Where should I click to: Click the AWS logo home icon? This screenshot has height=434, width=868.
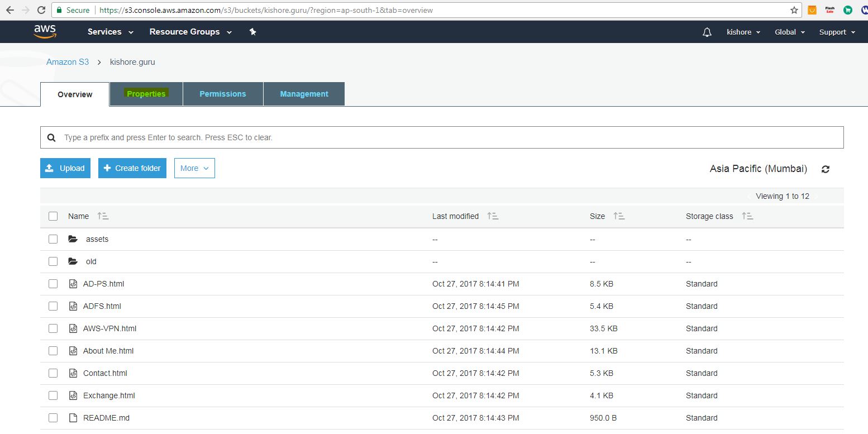[x=45, y=32]
